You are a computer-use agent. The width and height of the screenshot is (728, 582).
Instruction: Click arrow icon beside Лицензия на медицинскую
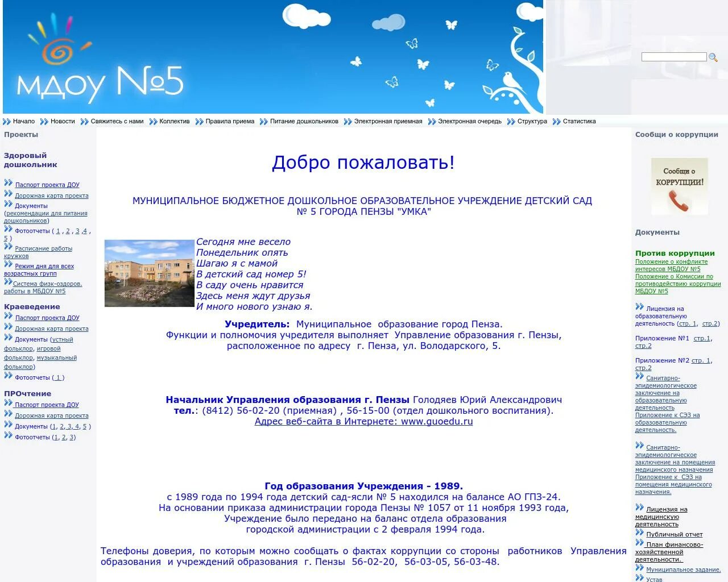[640, 508]
